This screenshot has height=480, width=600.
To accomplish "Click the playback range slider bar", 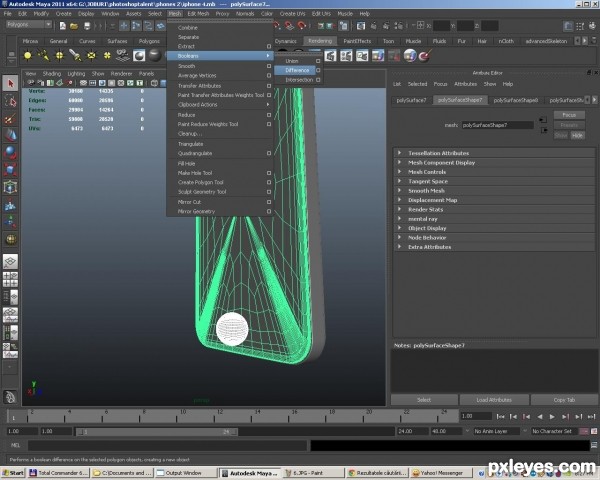I will pos(157,431).
